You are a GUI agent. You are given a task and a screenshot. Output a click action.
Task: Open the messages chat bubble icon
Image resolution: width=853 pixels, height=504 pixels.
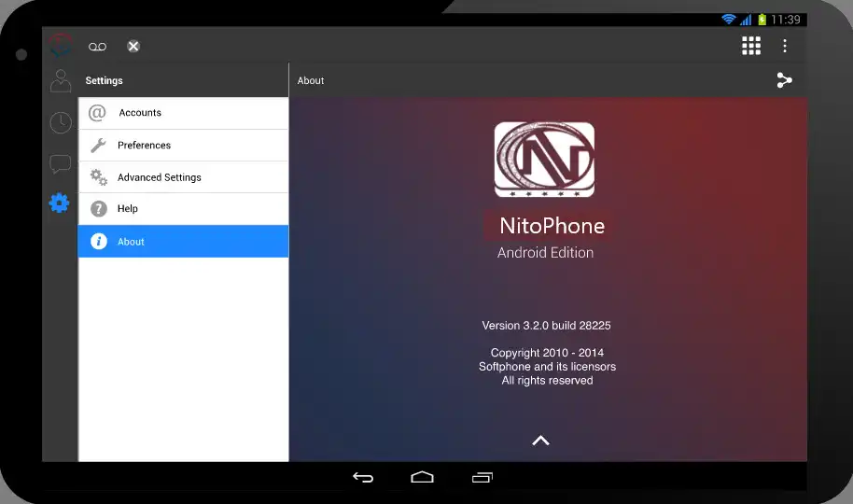point(61,163)
